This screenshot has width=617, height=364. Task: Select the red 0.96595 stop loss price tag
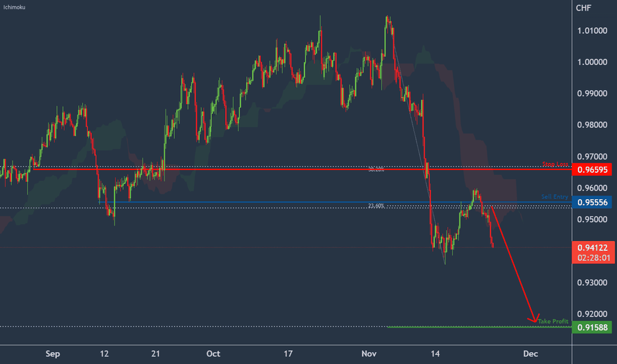(592, 169)
